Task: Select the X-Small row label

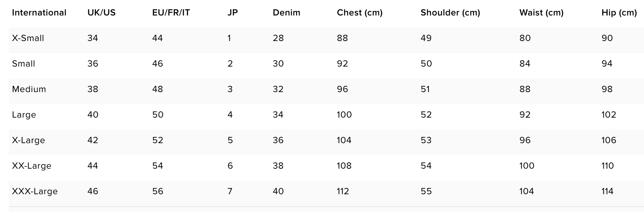Action: (x=28, y=38)
